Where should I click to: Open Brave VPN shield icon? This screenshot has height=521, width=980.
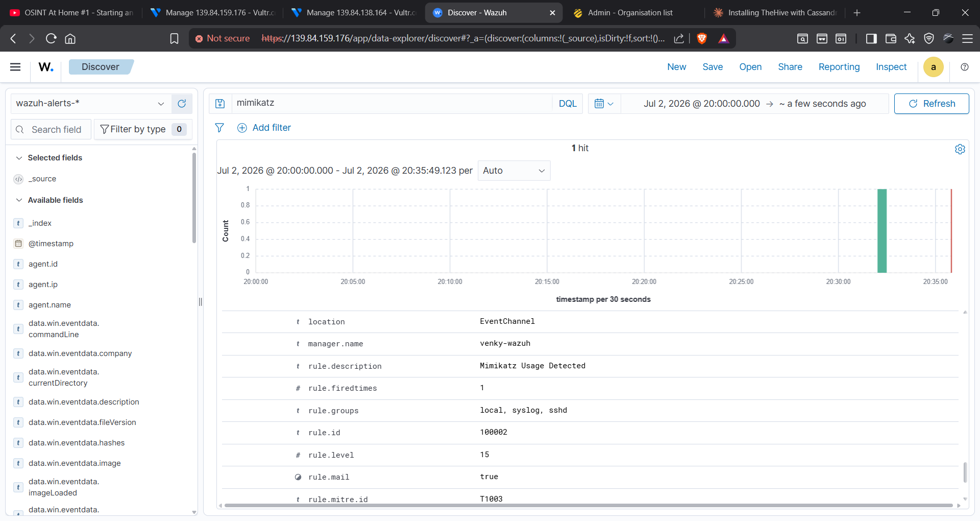[x=929, y=38]
